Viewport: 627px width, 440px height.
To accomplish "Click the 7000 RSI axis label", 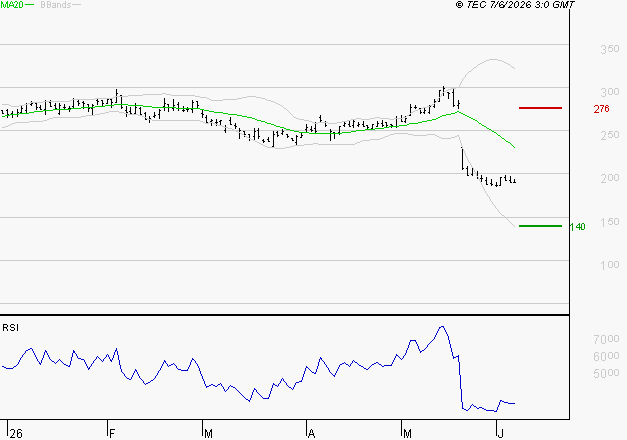I will tap(607, 339).
